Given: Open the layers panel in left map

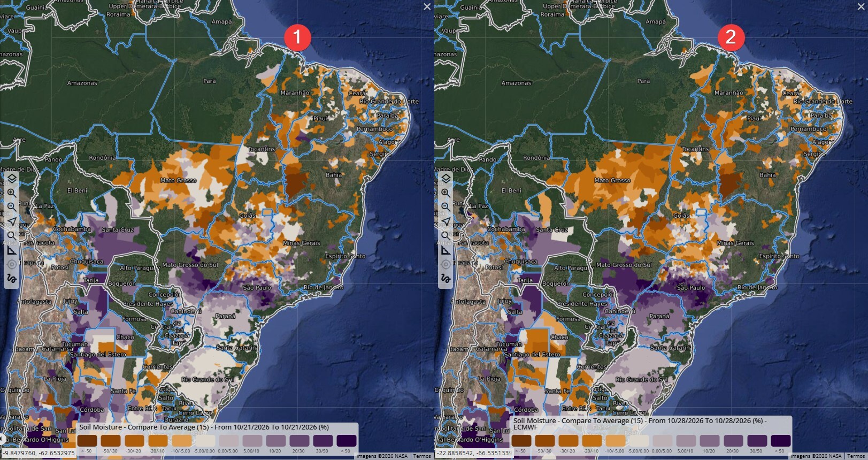Looking at the screenshot, I should 12,179.
